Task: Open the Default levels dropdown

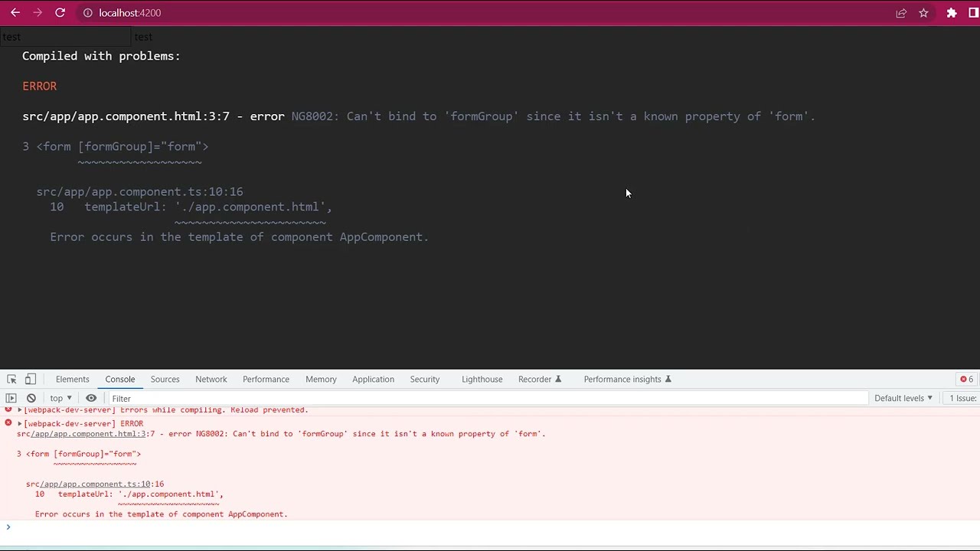Action: (903, 398)
